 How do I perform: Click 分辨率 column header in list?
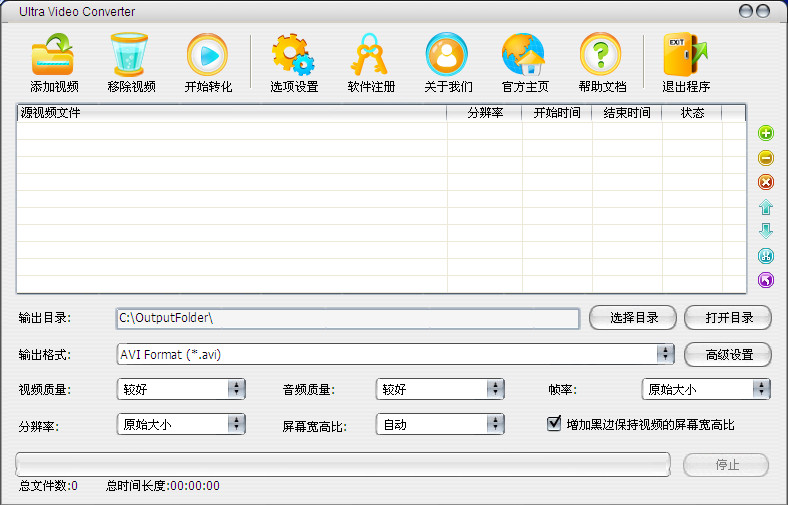point(484,113)
